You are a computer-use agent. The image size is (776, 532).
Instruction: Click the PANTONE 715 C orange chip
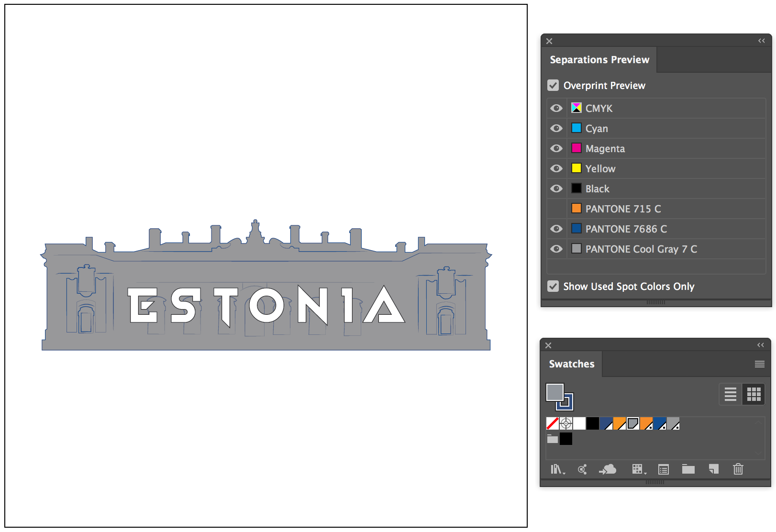pos(576,209)
